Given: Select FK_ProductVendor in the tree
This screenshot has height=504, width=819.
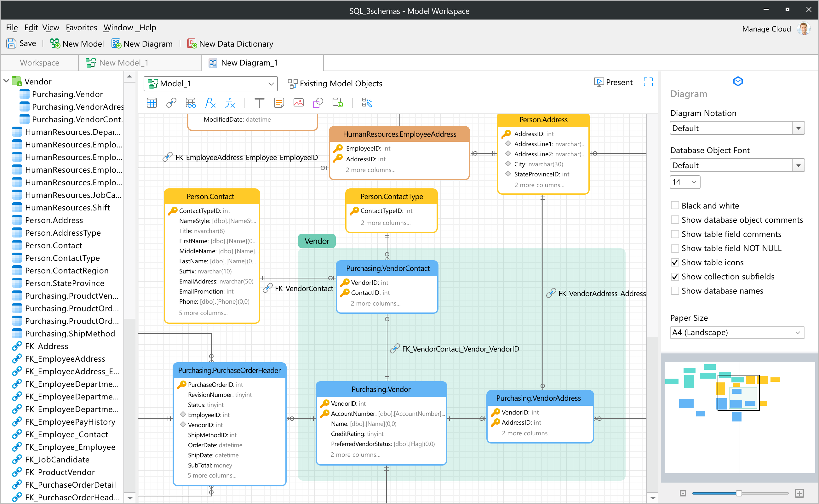Looking at the screenshot, I should pos(60,472).
